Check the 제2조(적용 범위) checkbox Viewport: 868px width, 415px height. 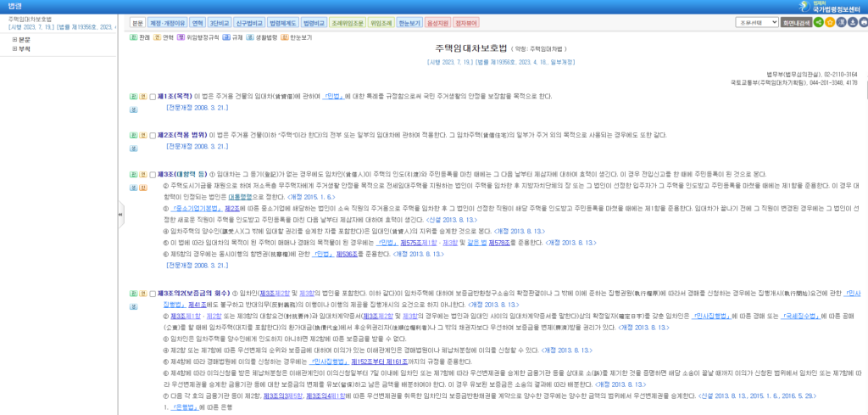(152, 135)
